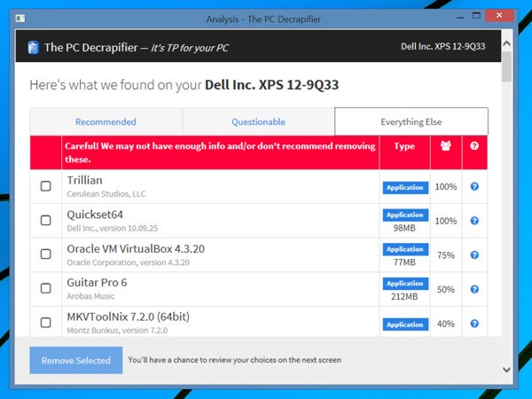532x399 pixels.
Task: Click the Oracle VM VirtualBox 4.3.20 title
Action: (136, 248)
